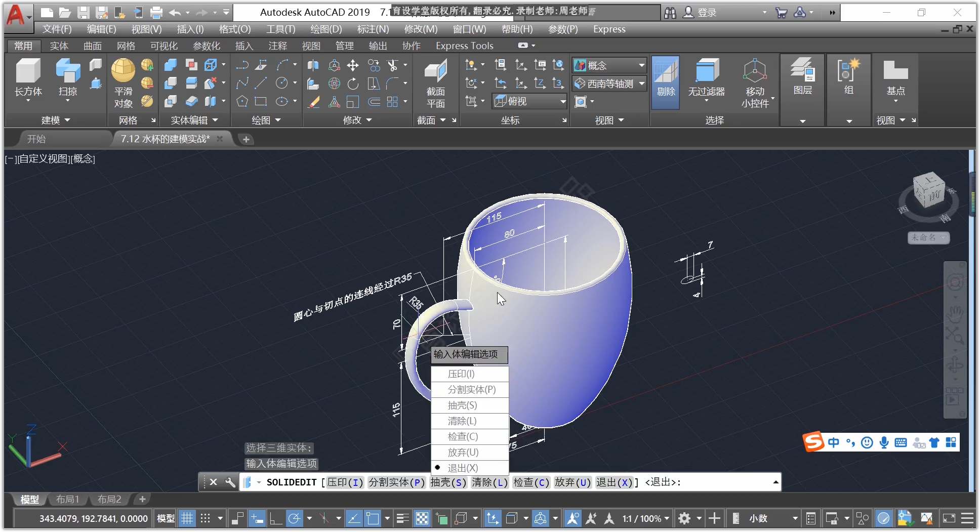This screenshot has width=980, height=532.
Task: Click the Undo arrow icon
Action: click(175, 13)
